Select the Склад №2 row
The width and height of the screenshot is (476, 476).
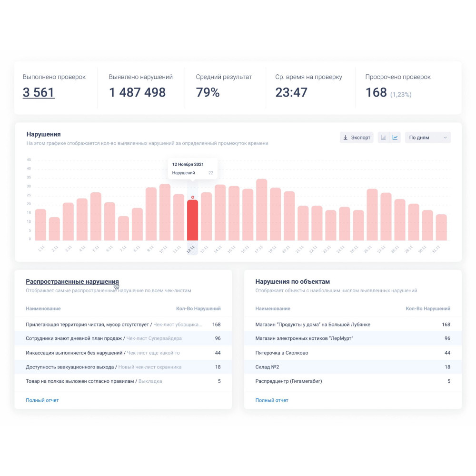[267, 367]
